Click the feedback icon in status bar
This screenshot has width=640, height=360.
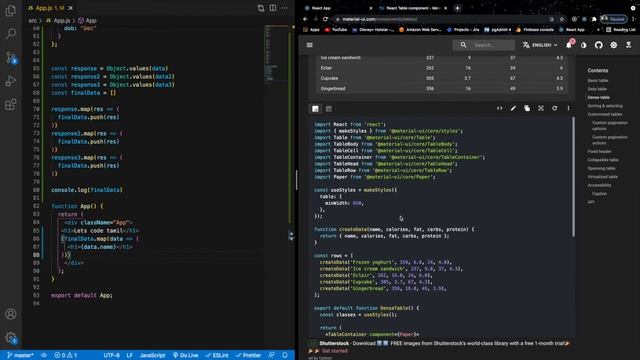tap(271, 356)
